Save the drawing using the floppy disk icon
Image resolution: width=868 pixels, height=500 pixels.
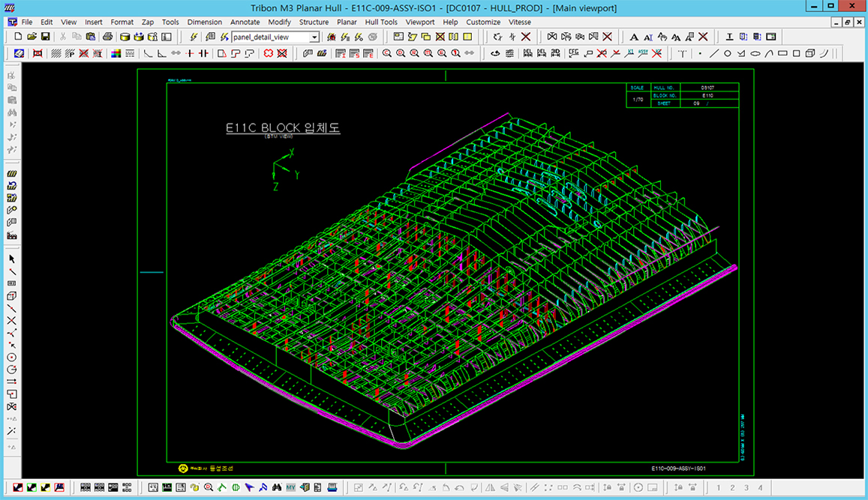45,37
